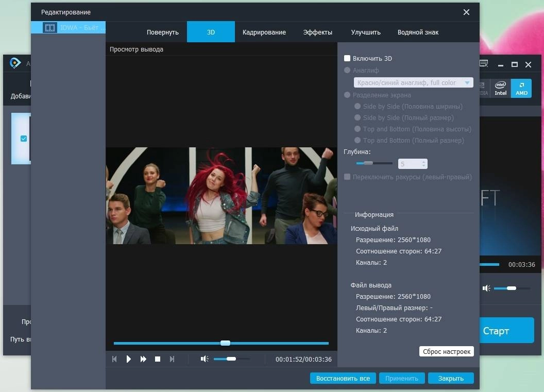544x392 pixels.
Task: Click the 'Глубина' depth slider
Action: (374, 163)
